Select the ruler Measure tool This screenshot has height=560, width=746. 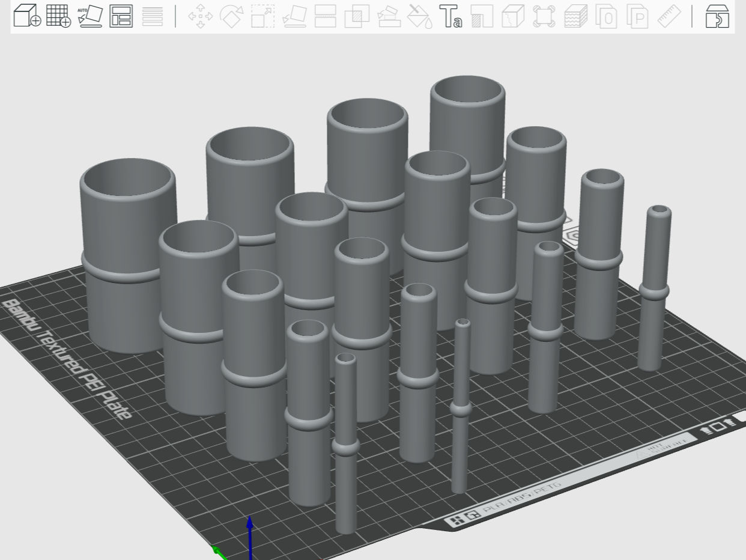pyautogui.click(x=669, y=16)
